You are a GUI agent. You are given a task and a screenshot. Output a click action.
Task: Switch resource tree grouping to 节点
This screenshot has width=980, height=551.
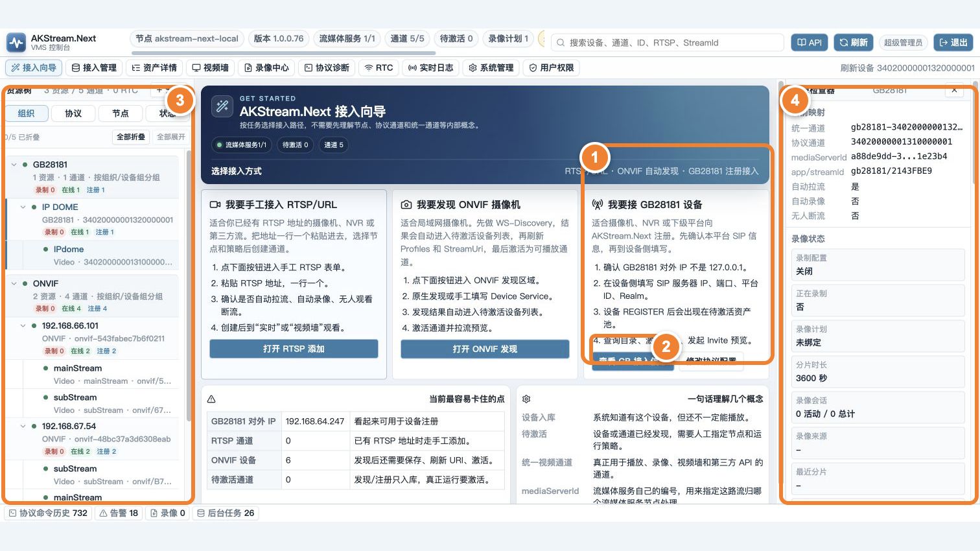121,113
